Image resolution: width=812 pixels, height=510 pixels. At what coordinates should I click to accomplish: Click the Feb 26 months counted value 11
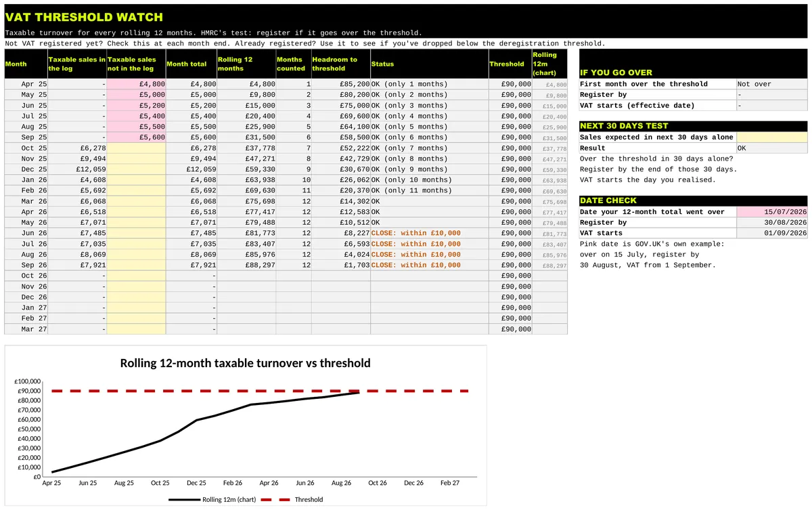(x=293, y=190)
